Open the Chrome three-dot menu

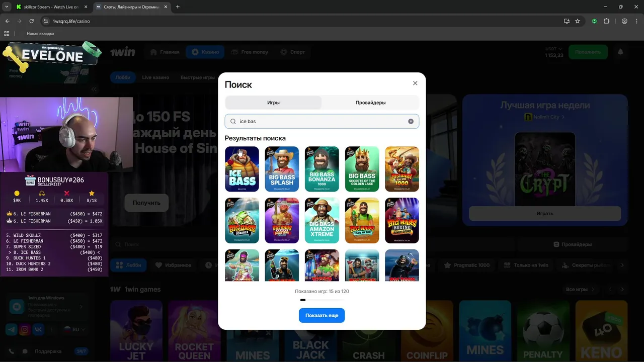[x=636, y=21]
